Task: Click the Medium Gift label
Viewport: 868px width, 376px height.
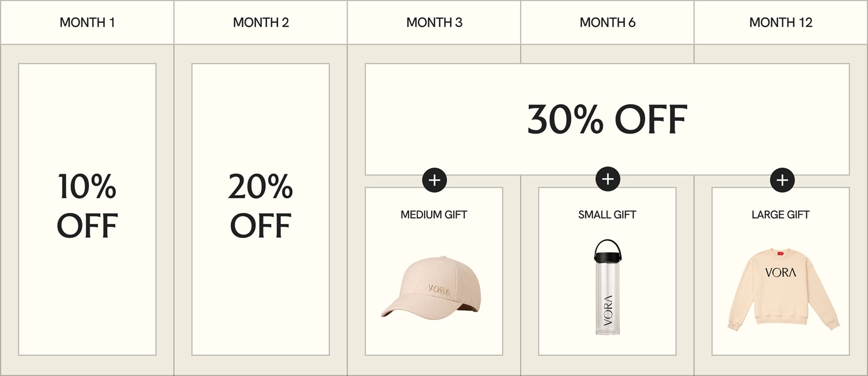Action: (434, 215)
